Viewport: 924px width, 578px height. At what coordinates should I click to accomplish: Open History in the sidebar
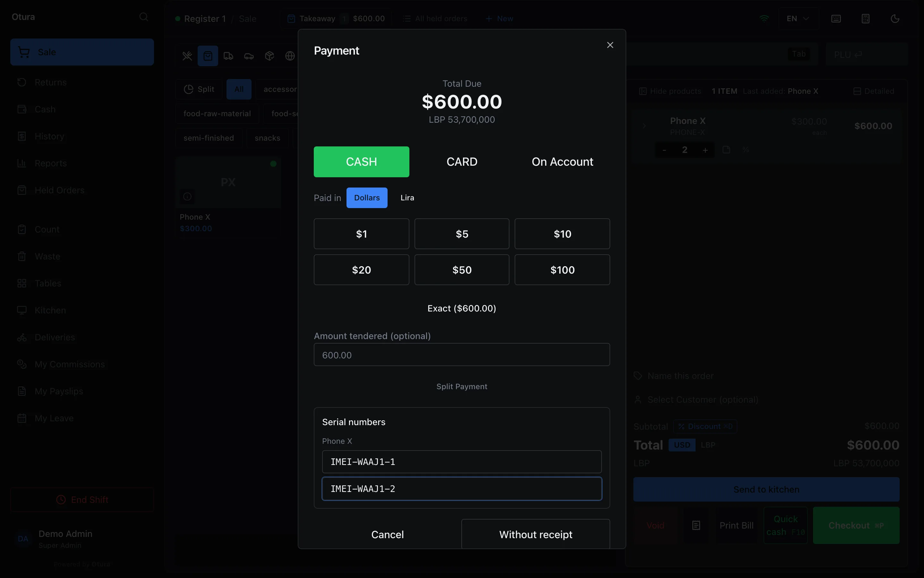82,136
